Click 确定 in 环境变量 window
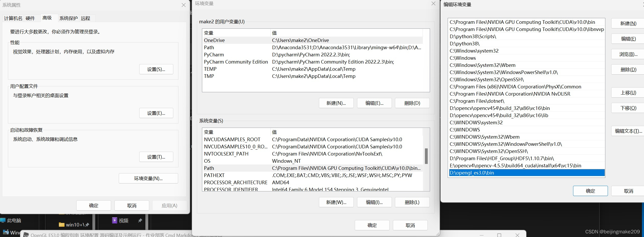This screenshot has width=644, height=237. 372,225
